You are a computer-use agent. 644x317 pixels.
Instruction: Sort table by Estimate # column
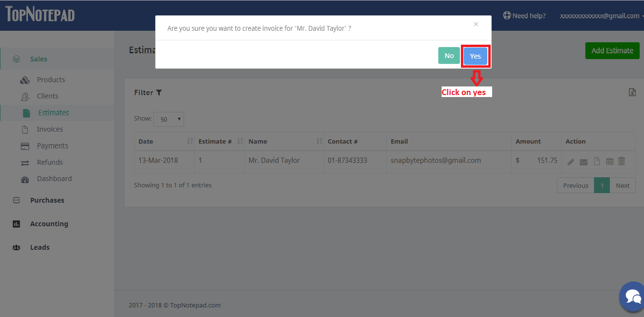click(x=220, y=141)
